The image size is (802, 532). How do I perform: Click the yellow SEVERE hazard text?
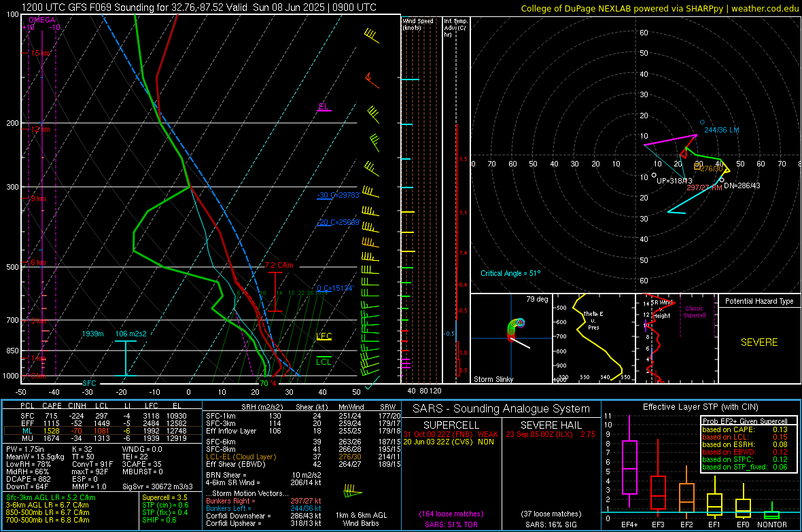[x=759, y=342]
